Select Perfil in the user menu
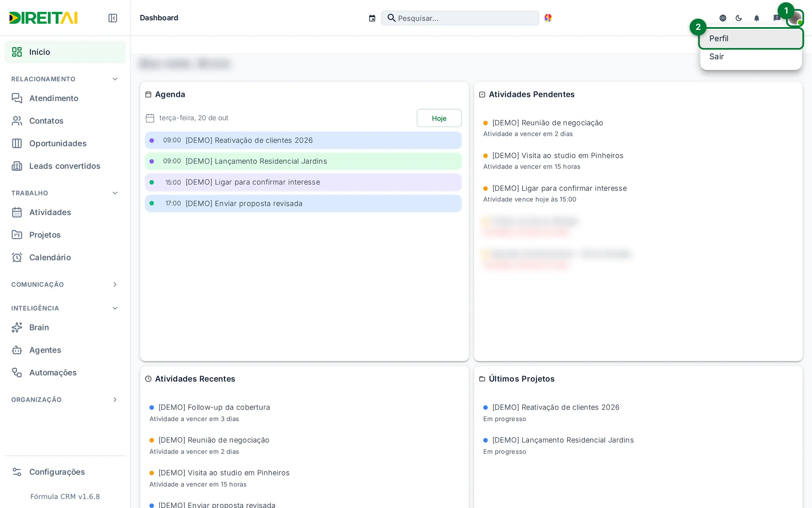This screenshot has height=508, width=812. tap(751, 39)
